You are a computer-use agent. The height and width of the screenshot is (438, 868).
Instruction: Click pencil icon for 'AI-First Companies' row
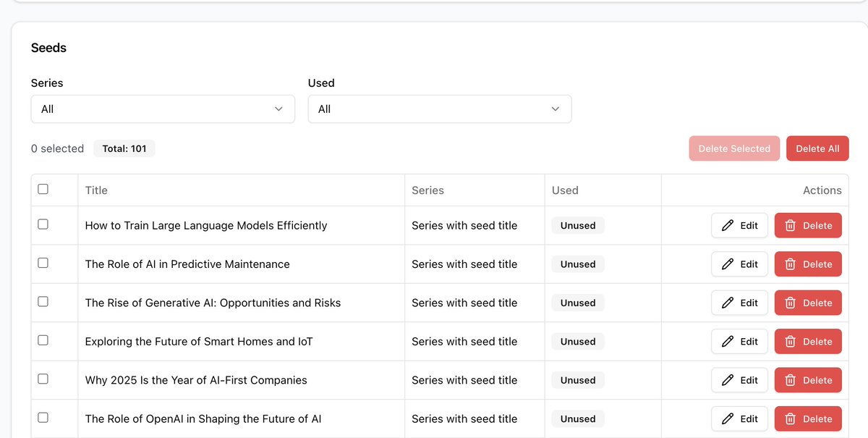pos(728,380)
